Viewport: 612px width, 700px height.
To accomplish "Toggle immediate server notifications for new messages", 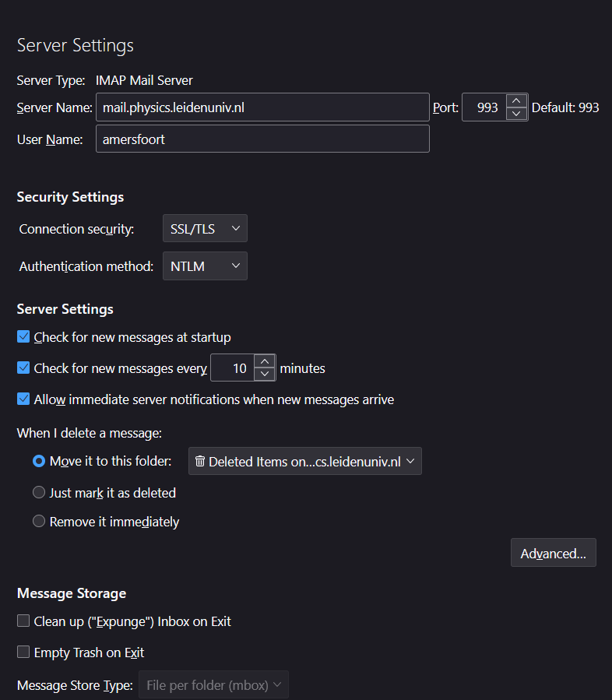I will (x=23, y=399).
